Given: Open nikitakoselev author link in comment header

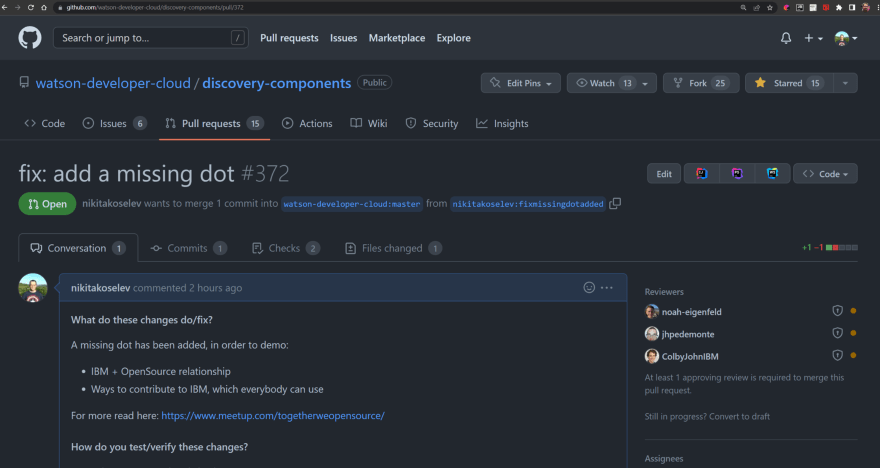Looking at the screenshot, I should click(100, 288).
